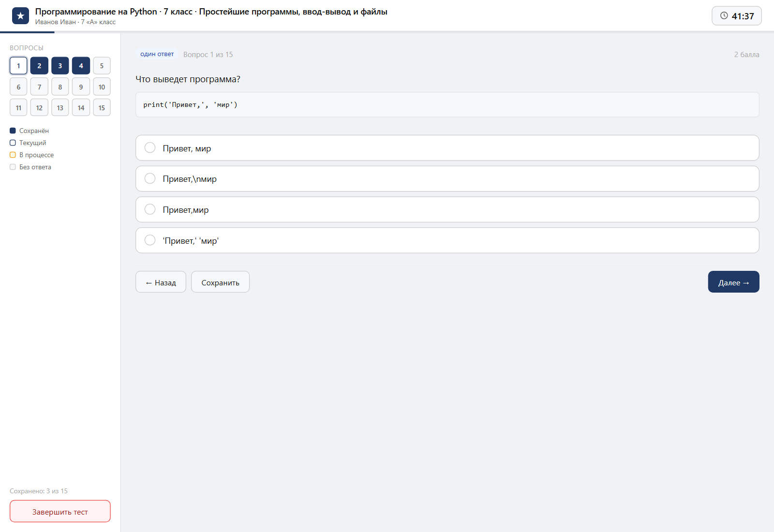Save the answer with Сохранить button

coord(220,282)
